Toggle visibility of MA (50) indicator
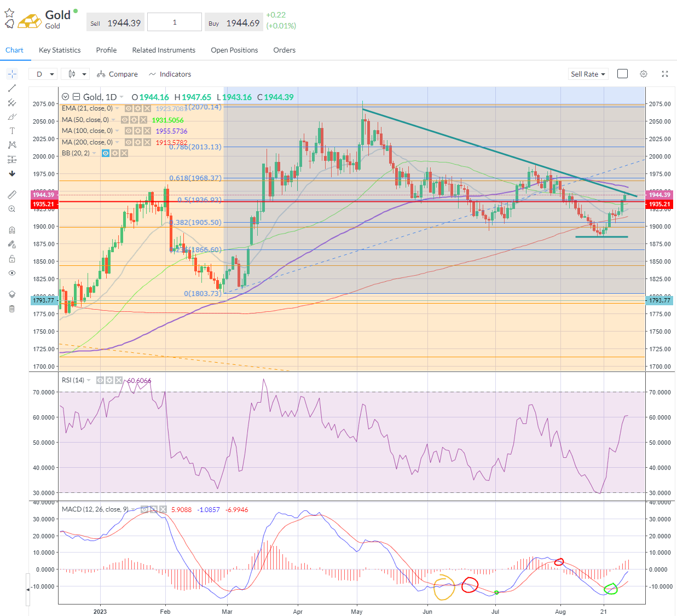This screenshot has height=616, width=677. pos(125,120)
